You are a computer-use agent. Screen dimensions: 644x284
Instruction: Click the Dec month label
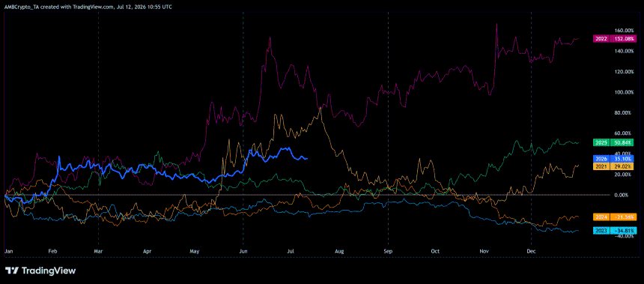[x=532, y=250]
